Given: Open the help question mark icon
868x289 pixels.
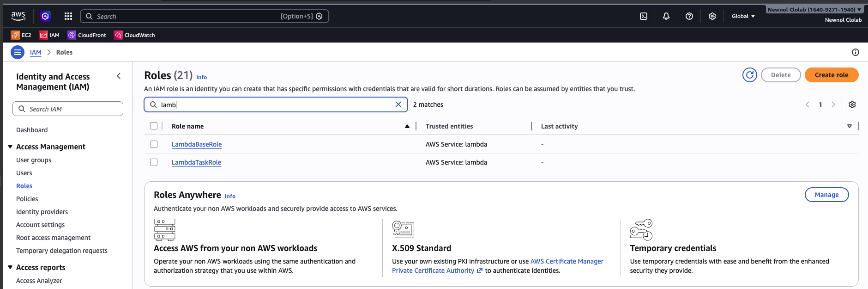Looking at the screenshot, I should [x=689, y=16].
